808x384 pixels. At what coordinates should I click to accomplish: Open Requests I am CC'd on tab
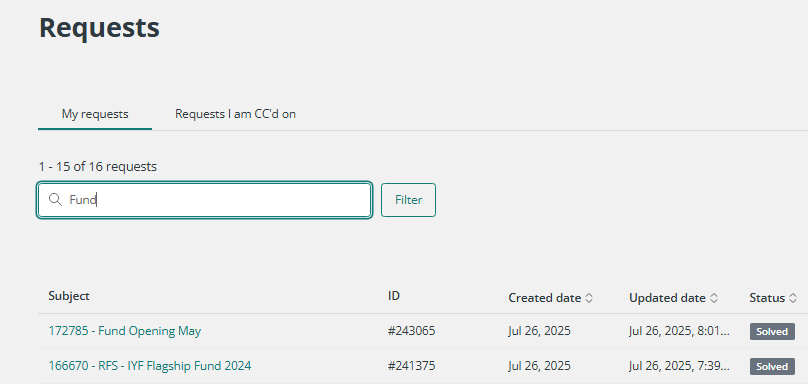click(x=235, y=114)
